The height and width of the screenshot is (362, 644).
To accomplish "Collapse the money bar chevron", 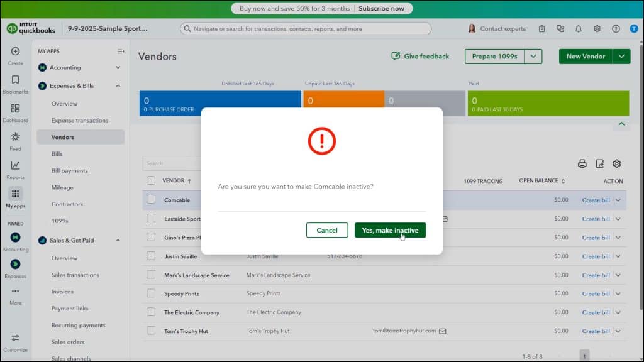I will click(621, 124).
